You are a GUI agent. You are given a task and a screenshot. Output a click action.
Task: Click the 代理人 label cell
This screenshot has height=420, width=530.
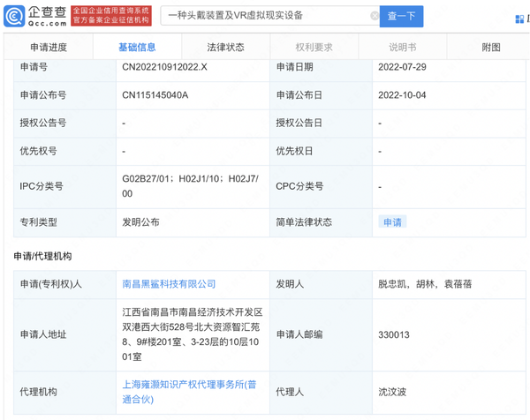tap(321, 393)
